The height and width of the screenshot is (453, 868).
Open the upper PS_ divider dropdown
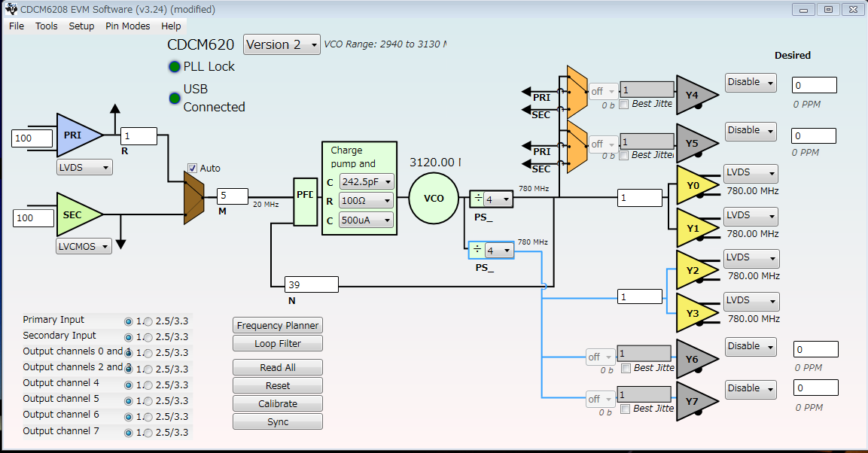click(x=498, y=199)
